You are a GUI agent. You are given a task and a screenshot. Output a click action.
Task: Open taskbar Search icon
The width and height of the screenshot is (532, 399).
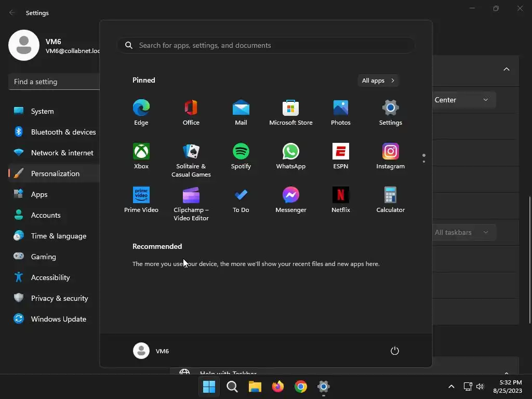coord(232,387)
